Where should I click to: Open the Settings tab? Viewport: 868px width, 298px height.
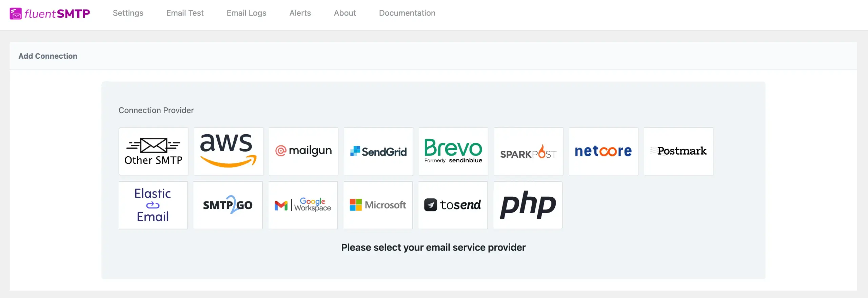[128, 13]
